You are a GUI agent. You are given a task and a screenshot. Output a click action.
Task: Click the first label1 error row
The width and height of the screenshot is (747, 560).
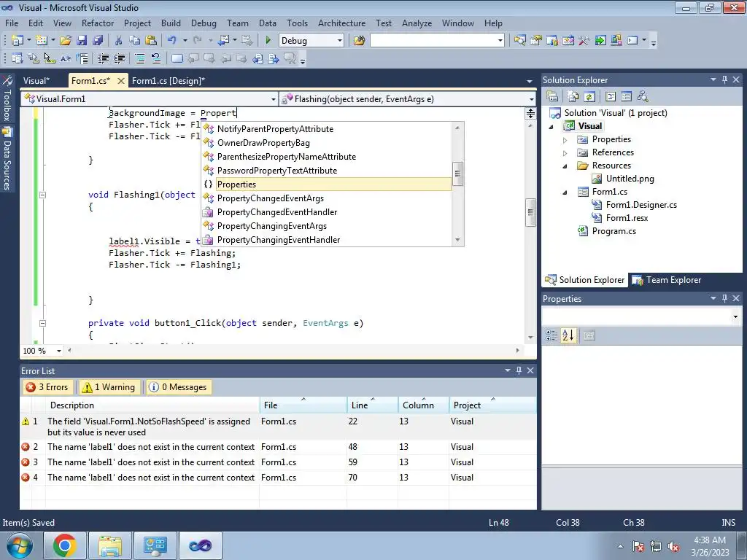278,447
